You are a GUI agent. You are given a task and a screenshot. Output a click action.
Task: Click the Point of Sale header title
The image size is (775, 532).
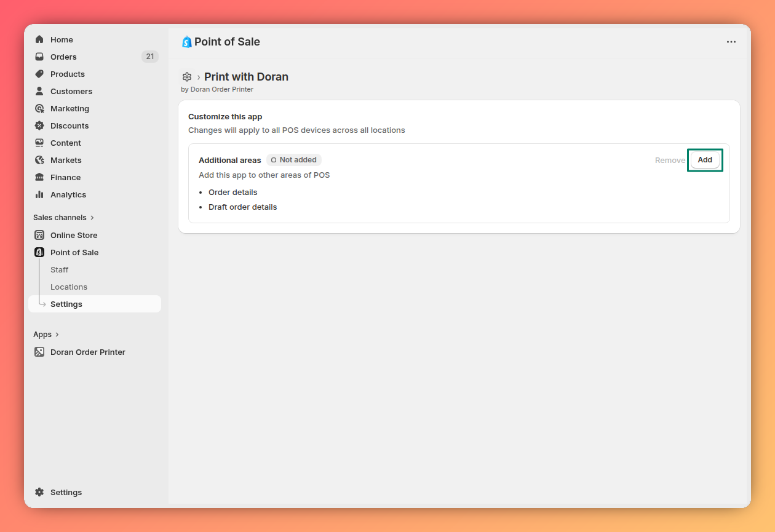(x=227, y=42)
